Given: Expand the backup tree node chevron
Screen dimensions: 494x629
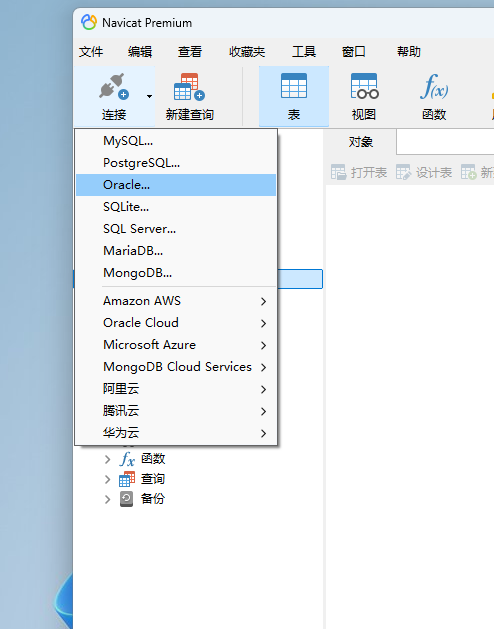Looking at the screenshot, I should pos(107,499).
